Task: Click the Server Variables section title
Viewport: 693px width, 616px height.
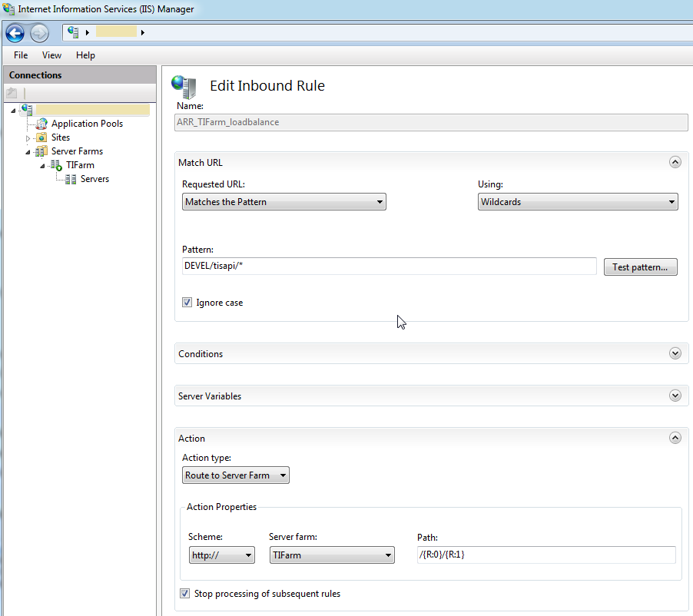Action: [x=210, y=396]
